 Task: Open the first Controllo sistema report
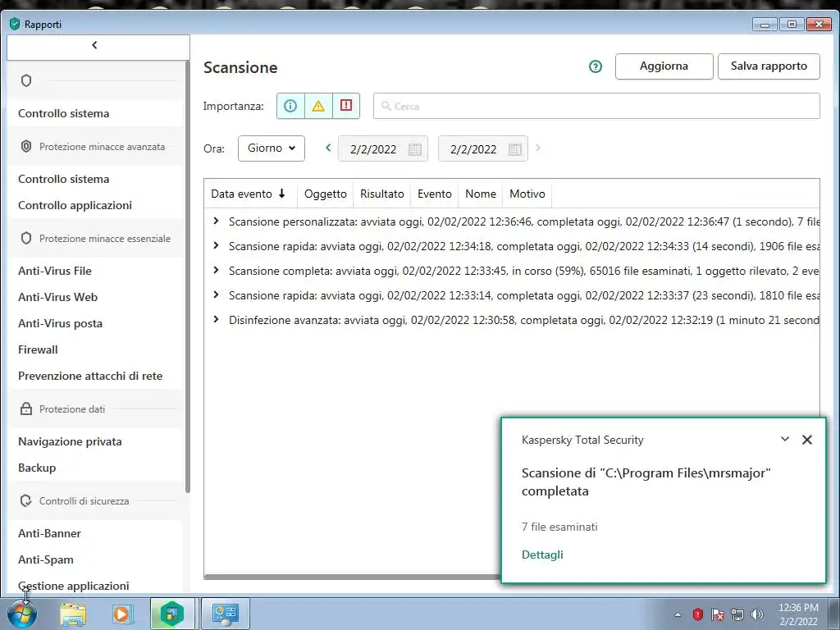click(x=64, y=113)
